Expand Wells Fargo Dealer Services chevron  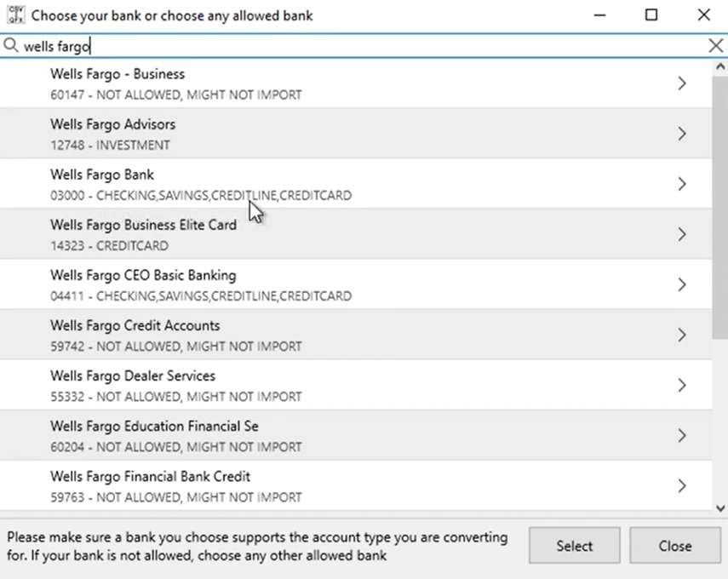(x=681, y=386)
